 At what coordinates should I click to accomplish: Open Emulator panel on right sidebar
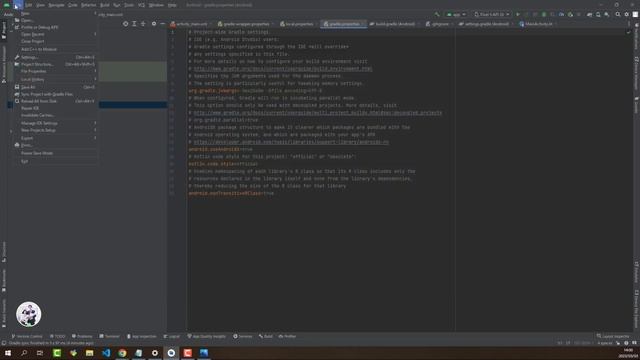636,272
